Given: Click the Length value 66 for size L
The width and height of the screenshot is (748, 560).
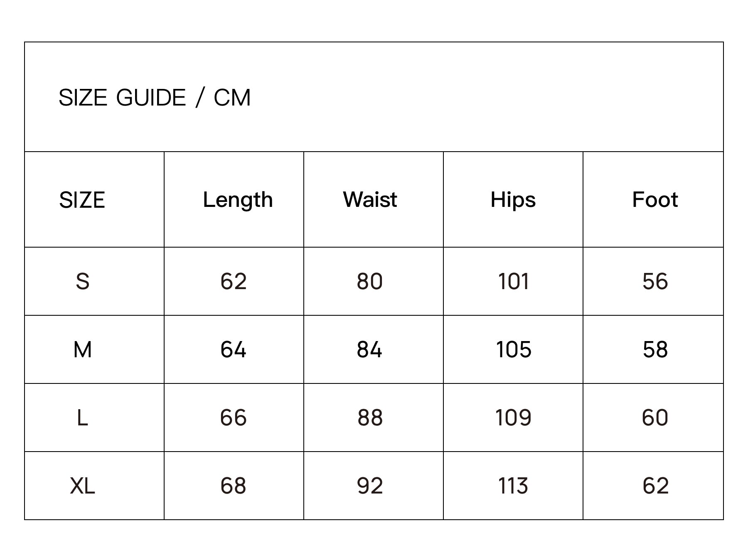Looking at the screenshot, I should (x=234, y=418).
